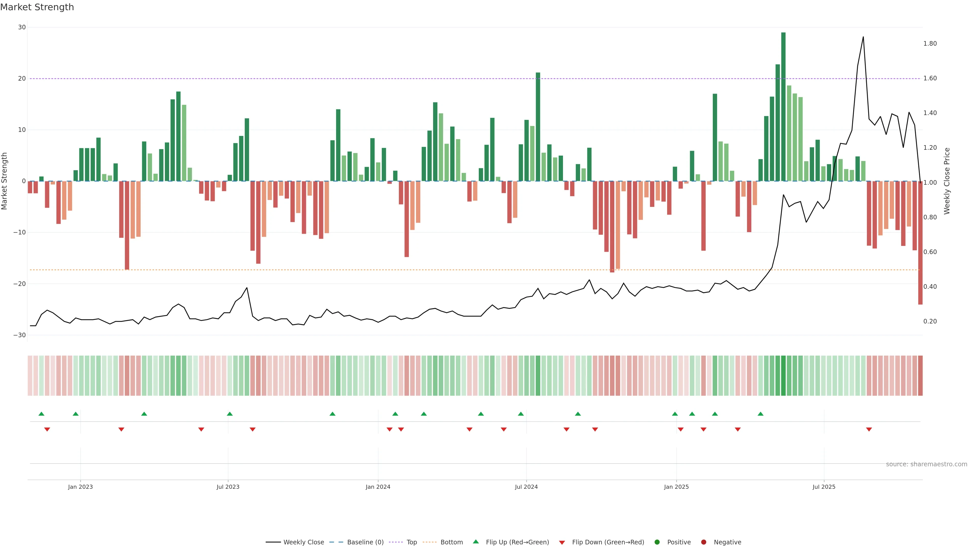The height and width of the screenshot is (551, 980).
Task: Click the tallest green bar near 29
Action: pos(783,106)
